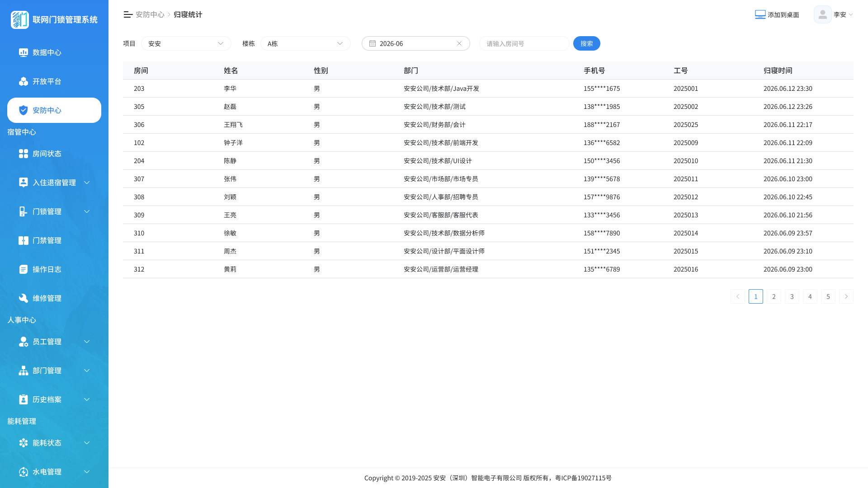Image resolution: width=868 pixels, height=488 pixels.
Task: Click 归寝时间 column header
Action: [x=778, y=70]
